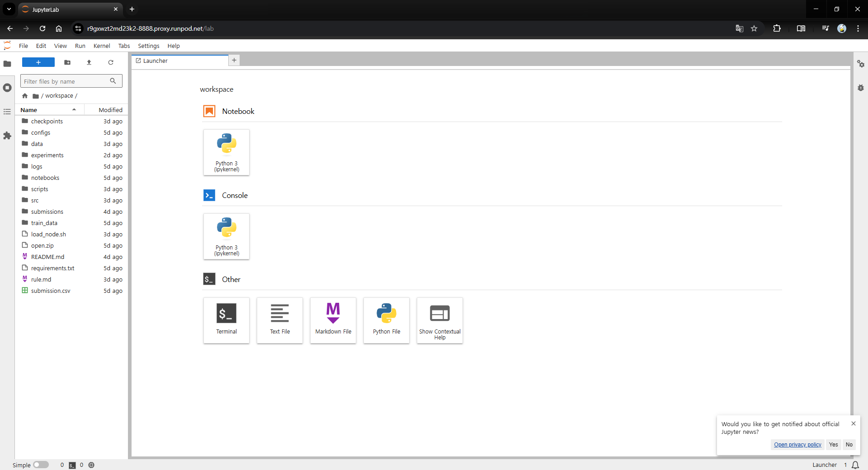Open the browser translate icon
The height and width of the screenshot is (470, 868).
(x=740, y=28)
